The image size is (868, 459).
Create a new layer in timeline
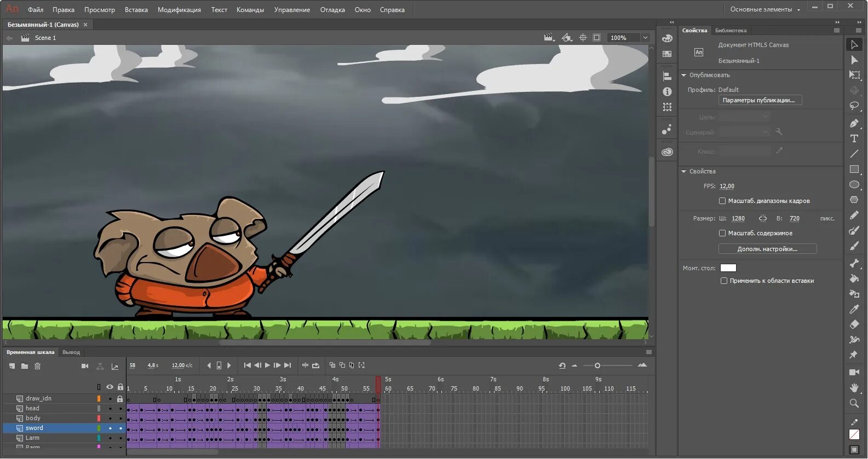pos(12,366)
